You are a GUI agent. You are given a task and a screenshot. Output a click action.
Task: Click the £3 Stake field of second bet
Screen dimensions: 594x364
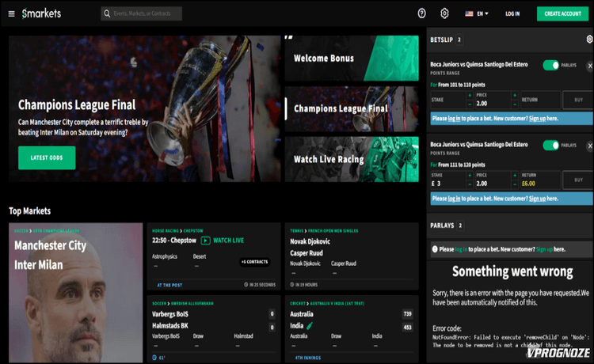[x=448, y=180]
